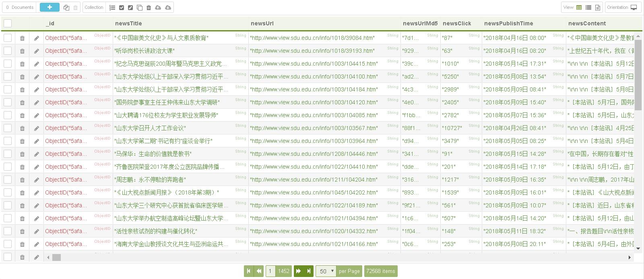The width and height of the screenshot is (644, 279).
Task: Click the total pages "1452" label
Action: click(x=284, y=271)
